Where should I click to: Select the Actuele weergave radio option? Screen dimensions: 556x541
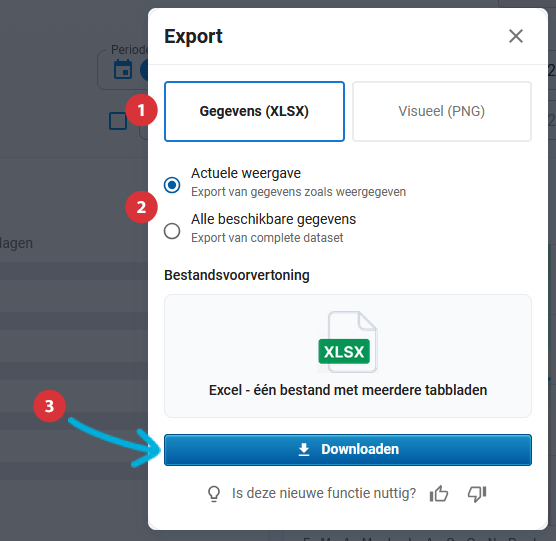[x=172, y=185]
